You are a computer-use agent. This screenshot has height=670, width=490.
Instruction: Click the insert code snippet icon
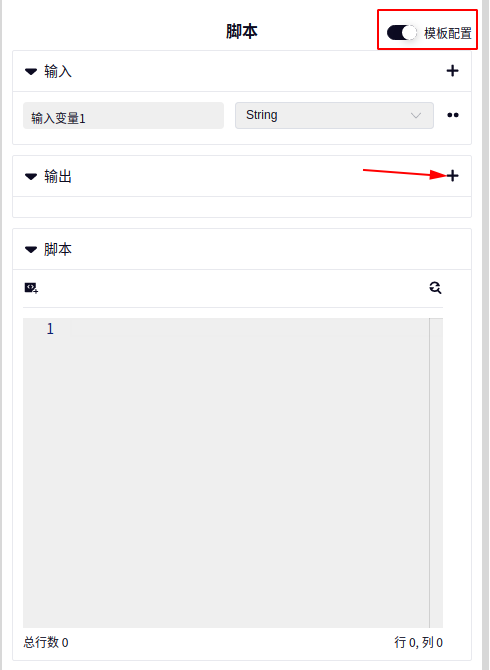(31, 288)
